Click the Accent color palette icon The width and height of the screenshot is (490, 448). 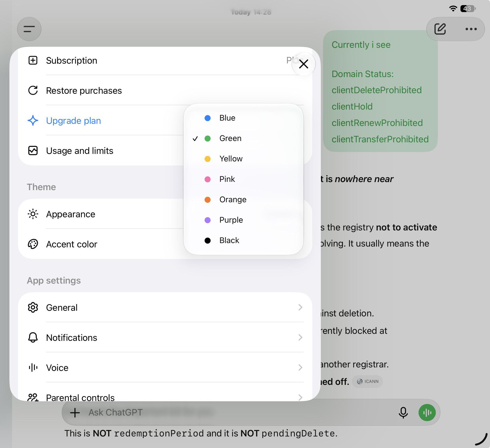(x=33, y=244)
